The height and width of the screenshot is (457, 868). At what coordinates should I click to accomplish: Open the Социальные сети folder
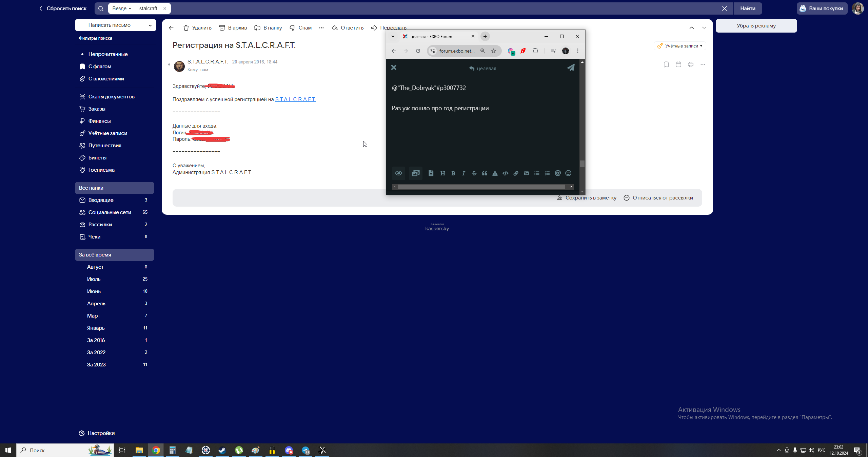coord(115,212)
